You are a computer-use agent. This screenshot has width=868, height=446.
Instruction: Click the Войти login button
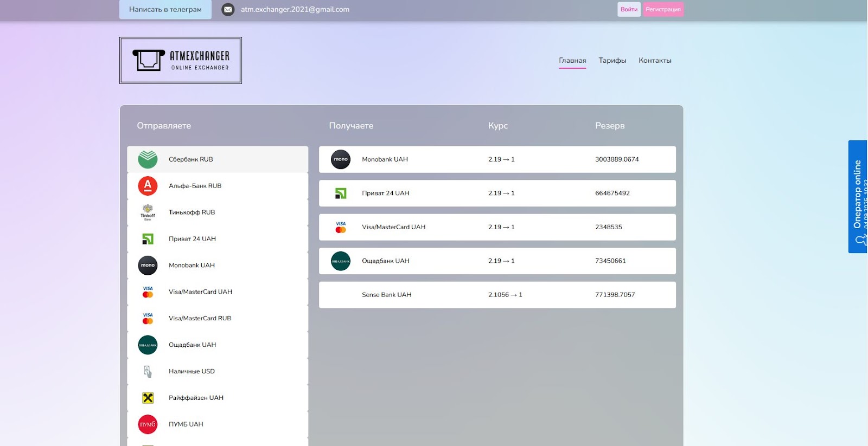tap(629, 9)
